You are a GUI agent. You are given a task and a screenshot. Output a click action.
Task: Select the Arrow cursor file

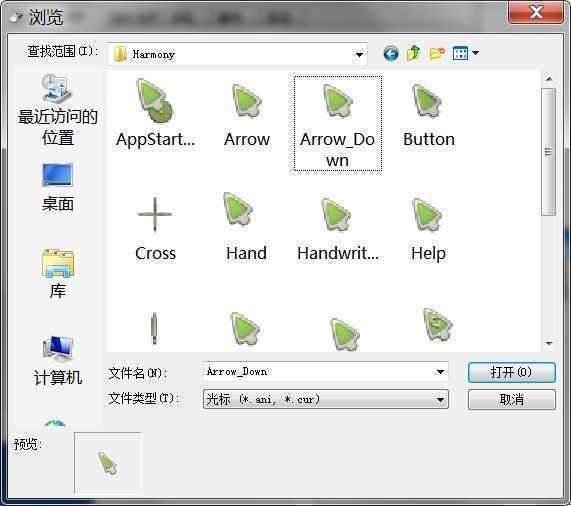click(247, 116)
